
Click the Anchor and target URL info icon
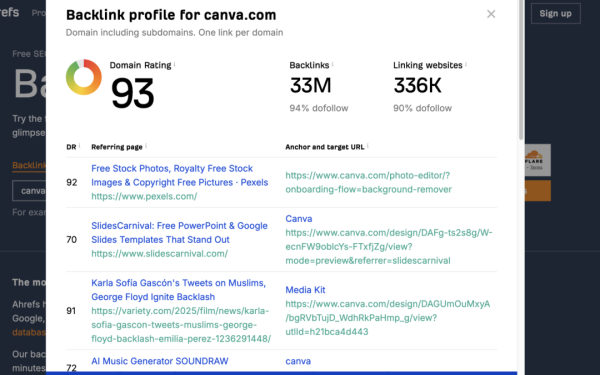click(x=368, y=145)
